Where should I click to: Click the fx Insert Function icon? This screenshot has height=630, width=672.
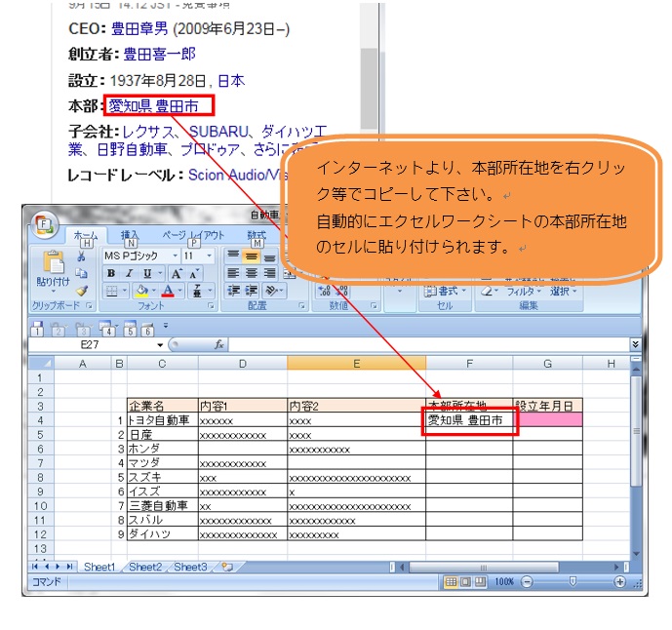(x=219, y=344)
